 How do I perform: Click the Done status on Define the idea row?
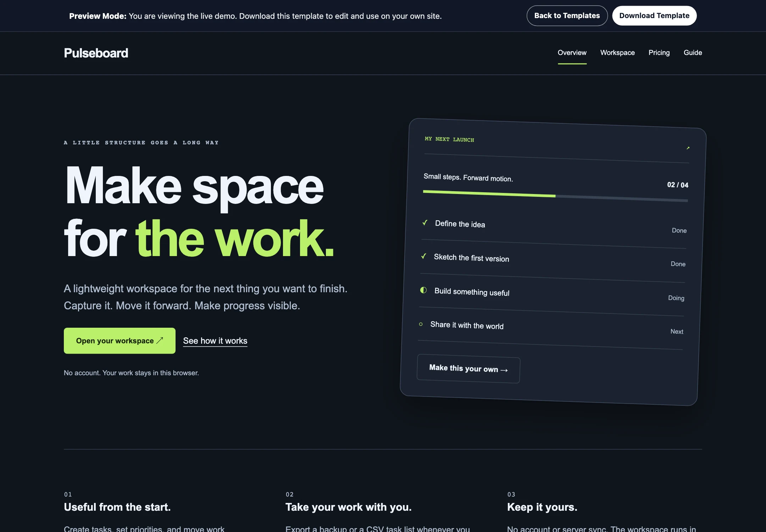pos(679,231)
